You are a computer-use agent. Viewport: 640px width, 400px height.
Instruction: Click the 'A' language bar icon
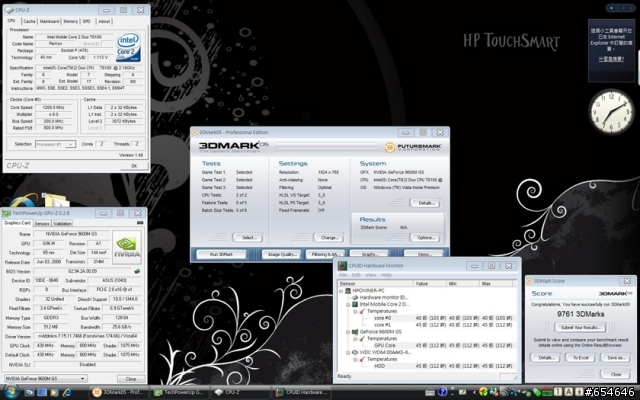point(569,392)
